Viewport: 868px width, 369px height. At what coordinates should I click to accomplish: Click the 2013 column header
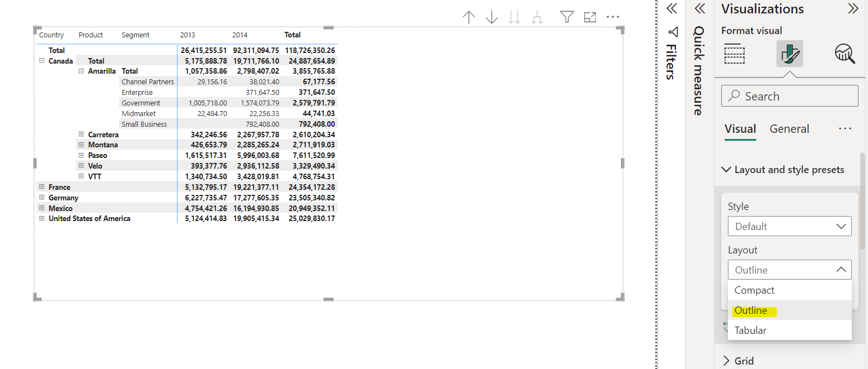coord(188,35)
